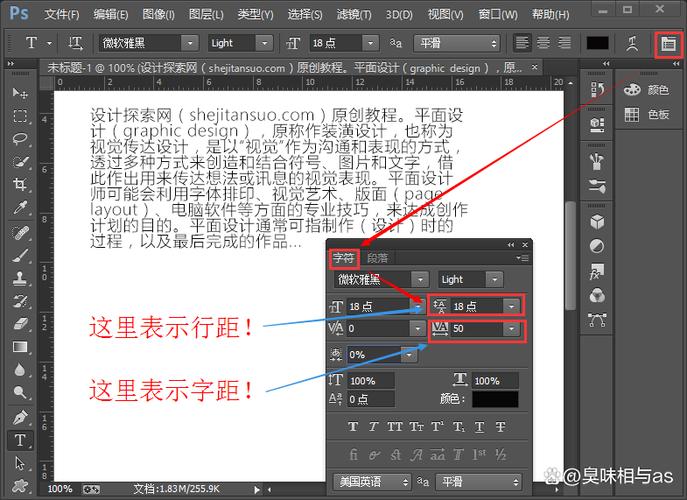Select the Pen tool
Image resolution: width=687 pixels, height=500 pixels.
click(20, 417)
